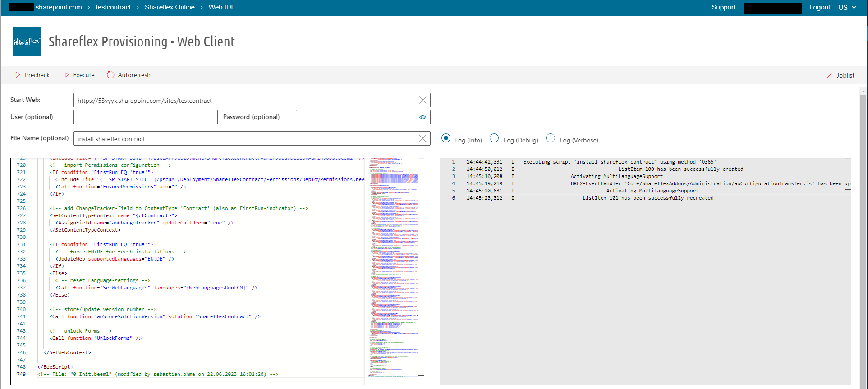Screen dimensions: 868x389
Task: Select the BRE2-EventHandler log entry
Action: tap(711, 183)
